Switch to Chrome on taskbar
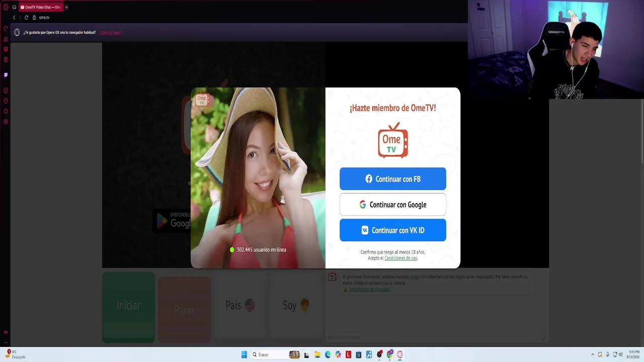This screenshot has width=644, height=362. point(390,354)
